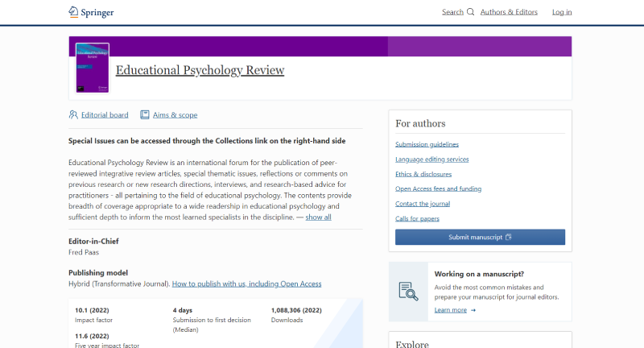The image size is (644, 348).
Task: Click the For authors heading
Action: click(420, 124)
